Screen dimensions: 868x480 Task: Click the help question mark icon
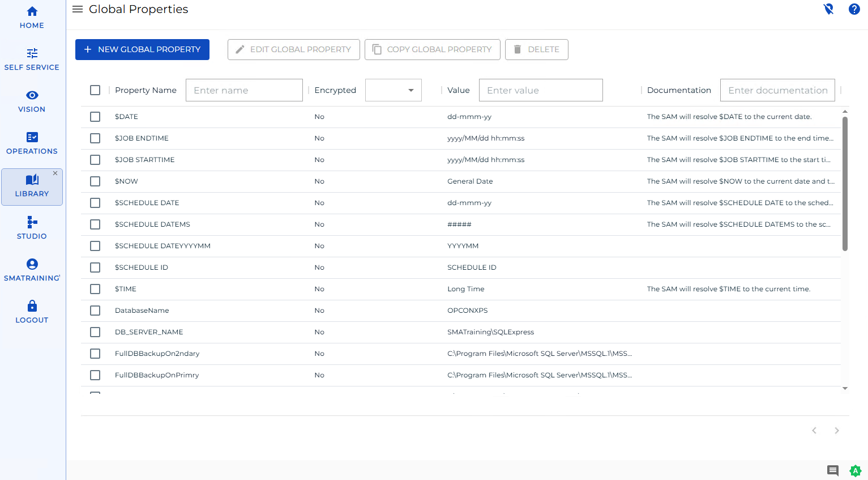pyautogui.click(x=854, y=9)
